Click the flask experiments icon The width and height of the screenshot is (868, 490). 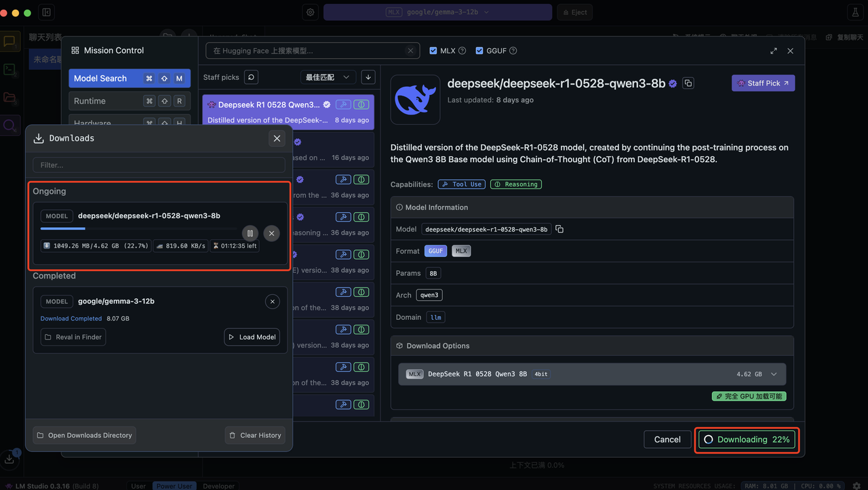point(855,12)
